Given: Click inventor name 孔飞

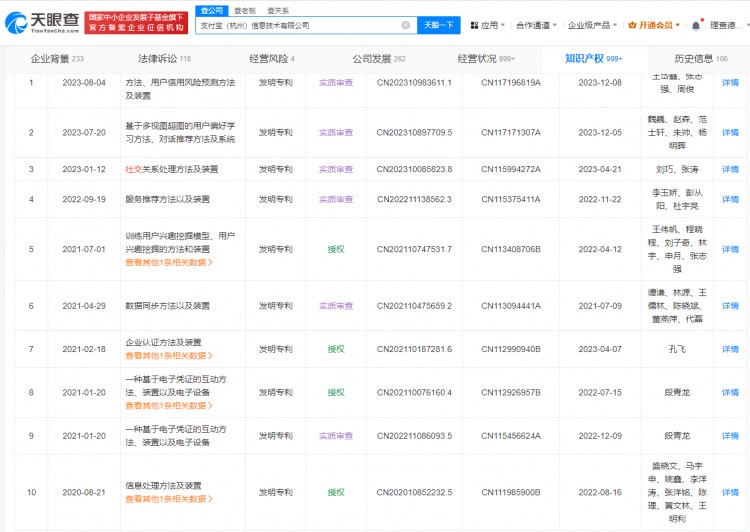Looking at the screenshot, I should click(x=677, y=349).
